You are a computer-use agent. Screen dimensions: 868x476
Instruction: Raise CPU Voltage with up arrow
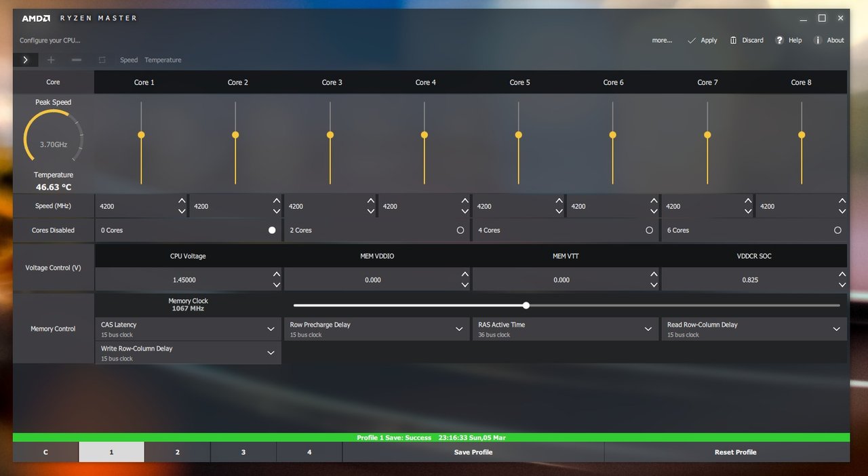pyautogui.click(x=276, y=274)
